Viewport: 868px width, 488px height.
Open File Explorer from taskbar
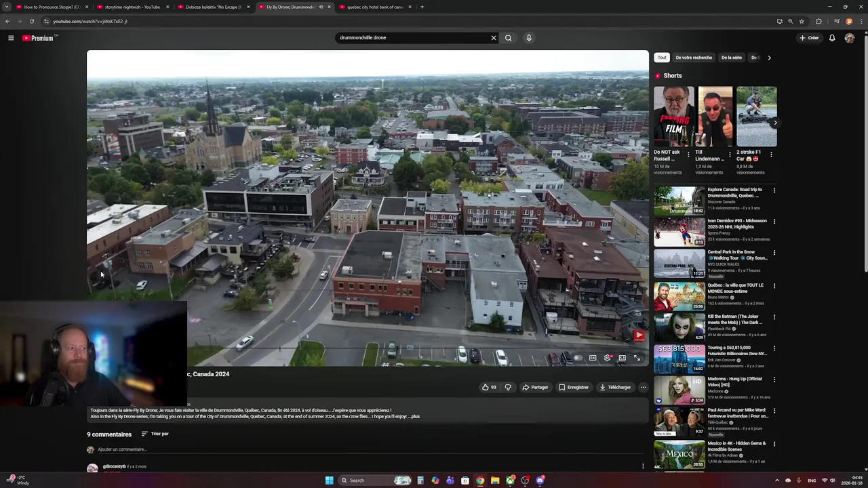(495, 481)
